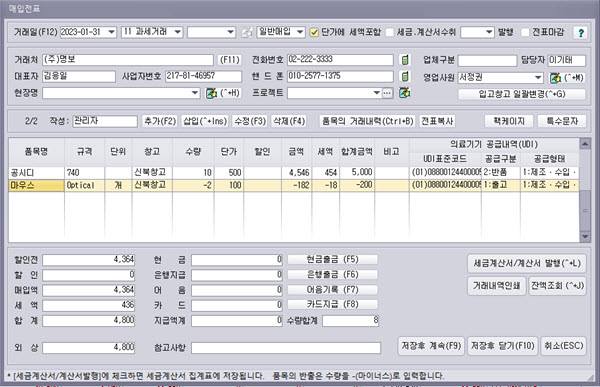
Task: Click the 품목명 column header
Action: (x=36, y=152)
